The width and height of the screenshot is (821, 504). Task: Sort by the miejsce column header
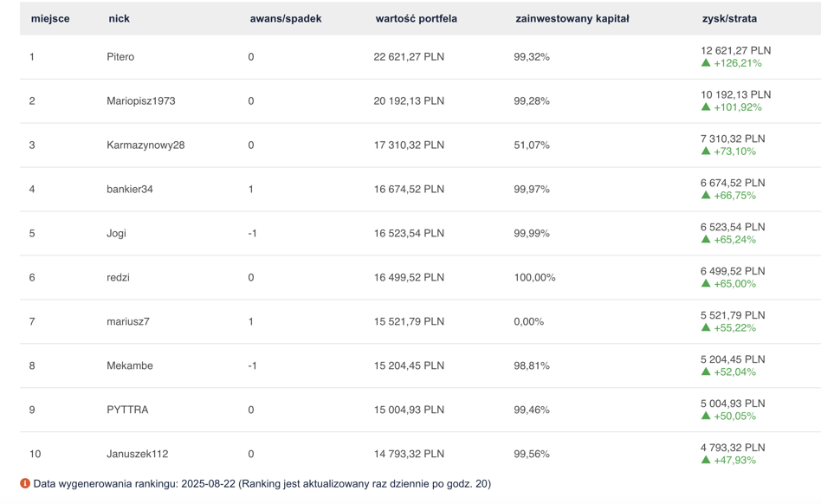pyautogui.click(x=50, y=19)
